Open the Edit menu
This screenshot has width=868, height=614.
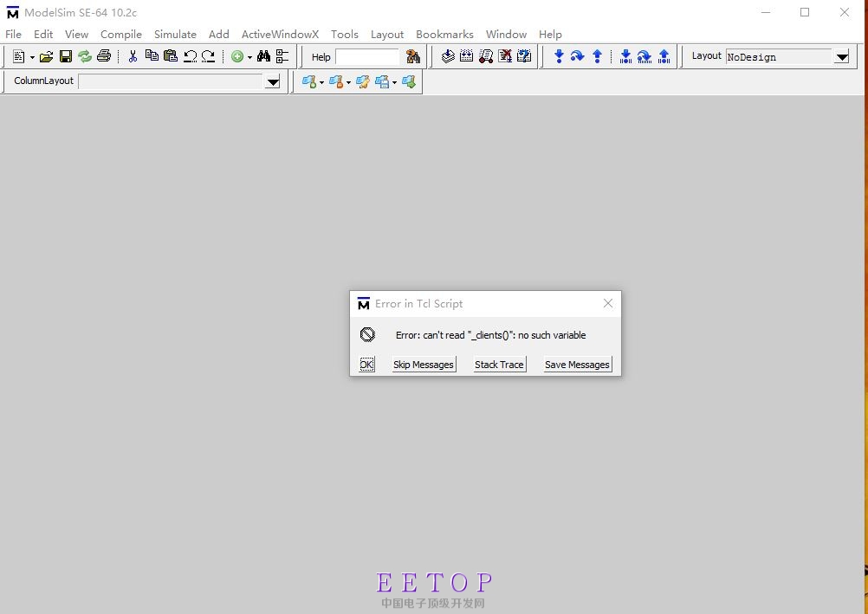pos(43,35)
